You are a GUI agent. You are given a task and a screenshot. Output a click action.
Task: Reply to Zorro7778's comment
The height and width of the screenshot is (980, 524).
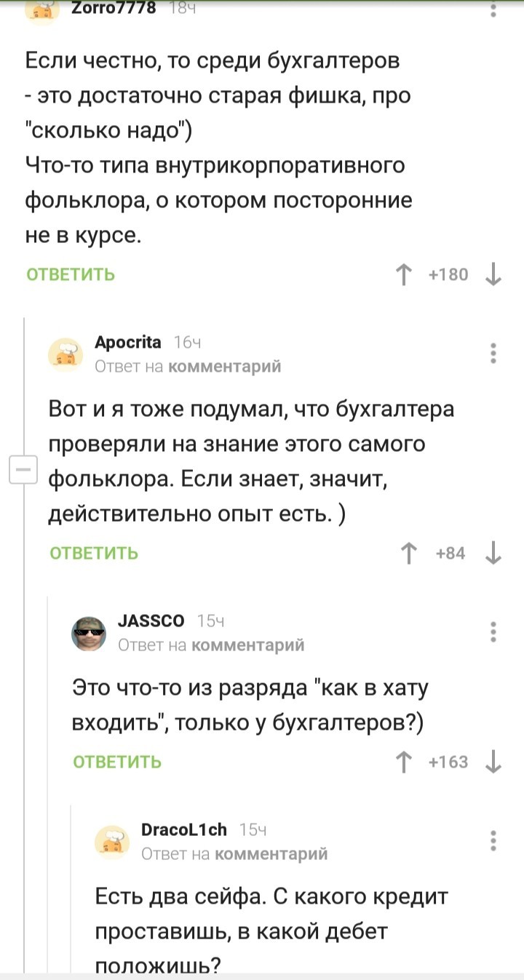click(x=71, y=275)
